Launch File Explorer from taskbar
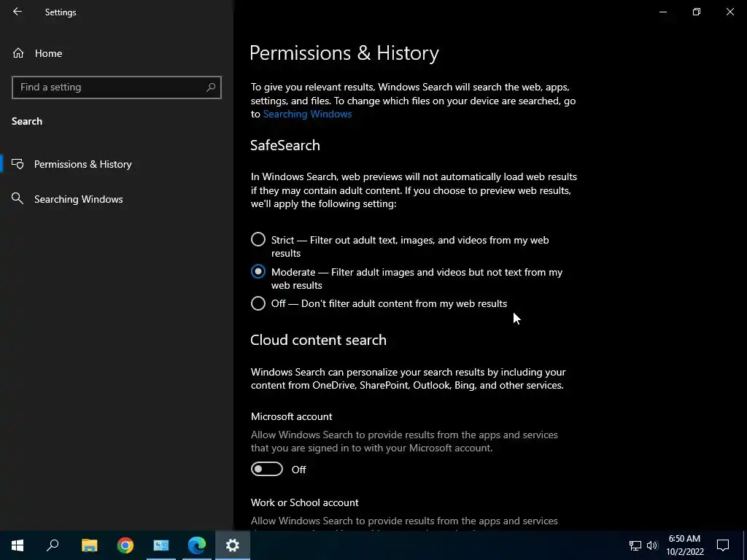 coord(89,545)
